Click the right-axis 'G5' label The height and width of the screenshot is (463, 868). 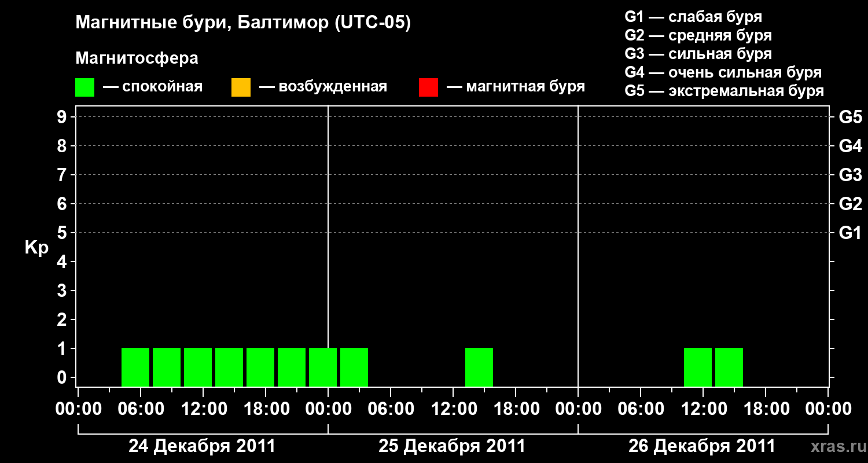(850, 117)
